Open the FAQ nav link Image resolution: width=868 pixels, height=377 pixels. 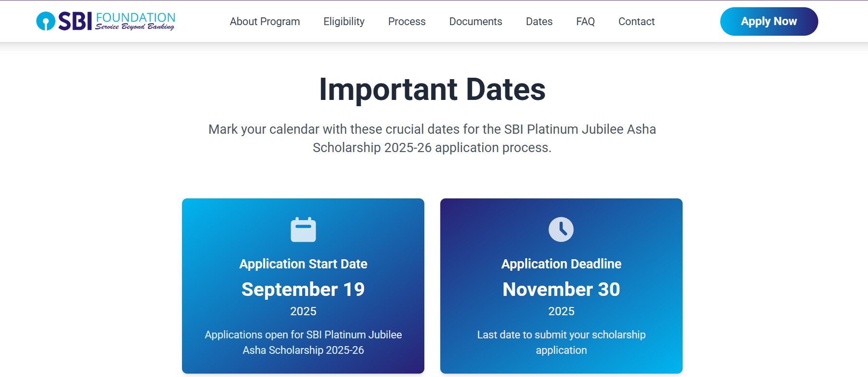click(585, 22)
